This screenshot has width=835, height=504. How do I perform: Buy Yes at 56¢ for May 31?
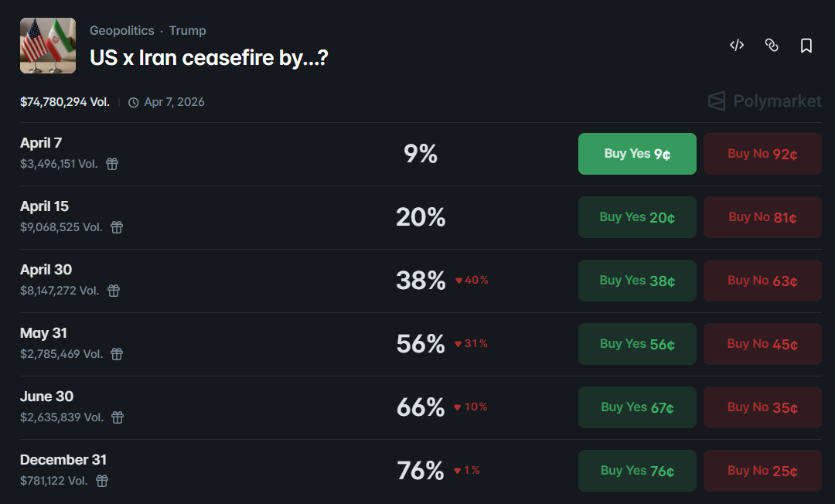click(637, 344)
